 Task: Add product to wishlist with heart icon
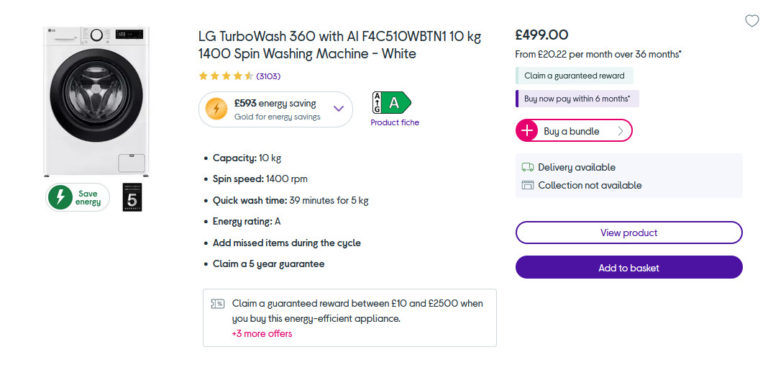pyautogui.click(x=751, y=21)
